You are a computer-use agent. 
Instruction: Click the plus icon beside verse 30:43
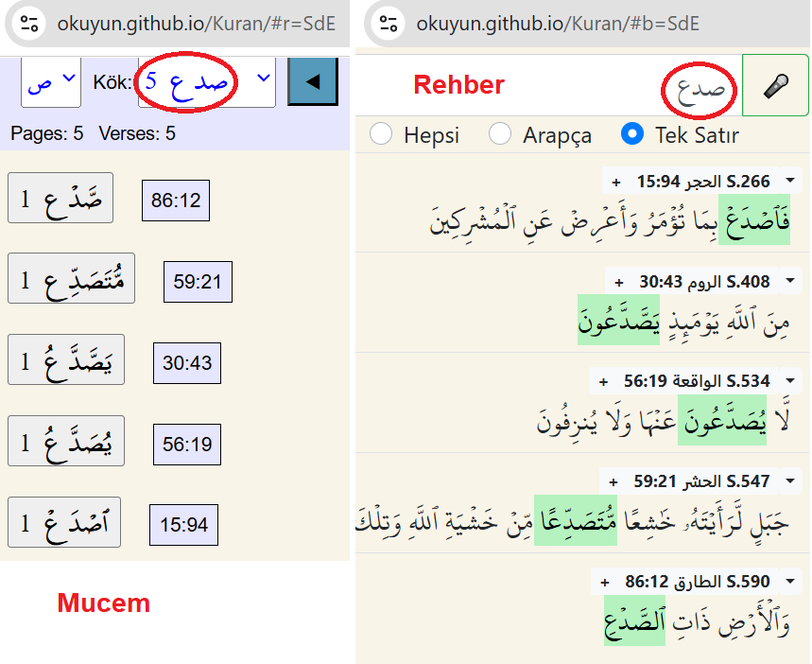(619, 282)
